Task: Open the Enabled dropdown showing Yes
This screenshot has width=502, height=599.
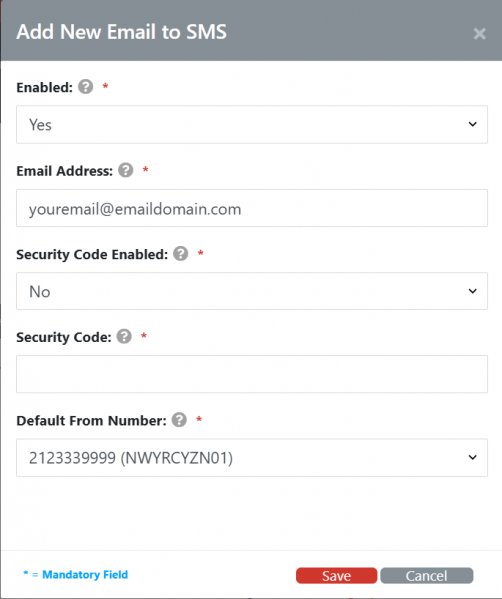Action: click(252, 125)
